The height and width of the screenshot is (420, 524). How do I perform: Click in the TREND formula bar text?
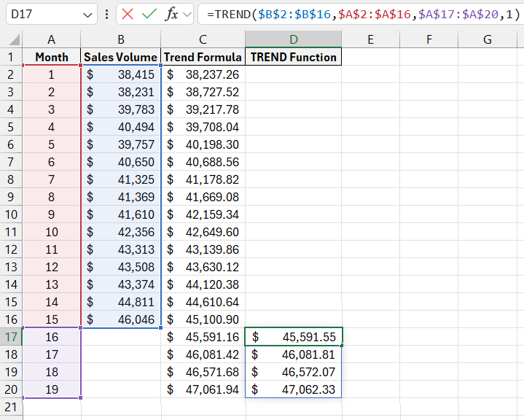coord(364,14)
